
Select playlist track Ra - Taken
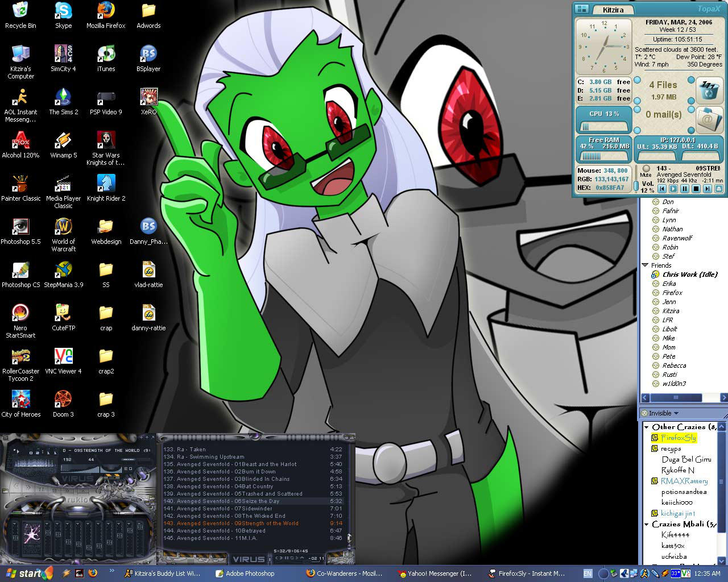[253, 450]
